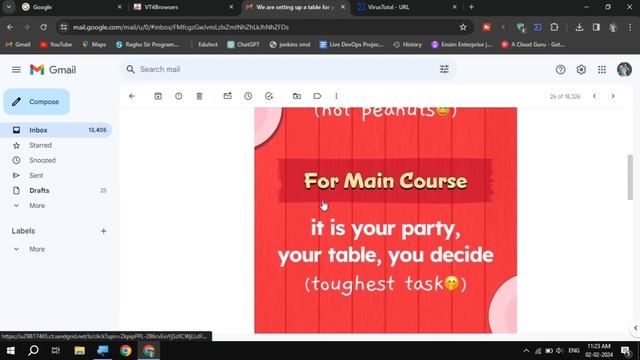This screenshot has width=640, height=360.
Task: Report this email as spam
Action: [179, 96]
